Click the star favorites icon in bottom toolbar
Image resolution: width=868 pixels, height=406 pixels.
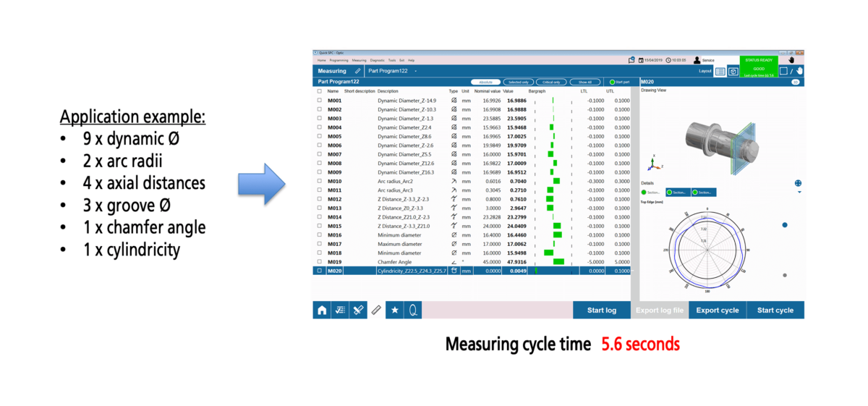click(x=395, y=310)
